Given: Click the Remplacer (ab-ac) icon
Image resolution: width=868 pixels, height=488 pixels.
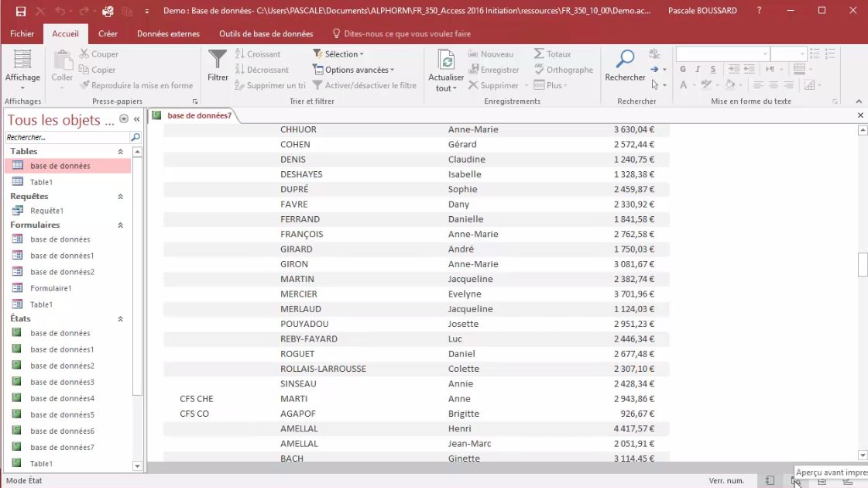Looking at the screenshot, I should pos(654,53).
